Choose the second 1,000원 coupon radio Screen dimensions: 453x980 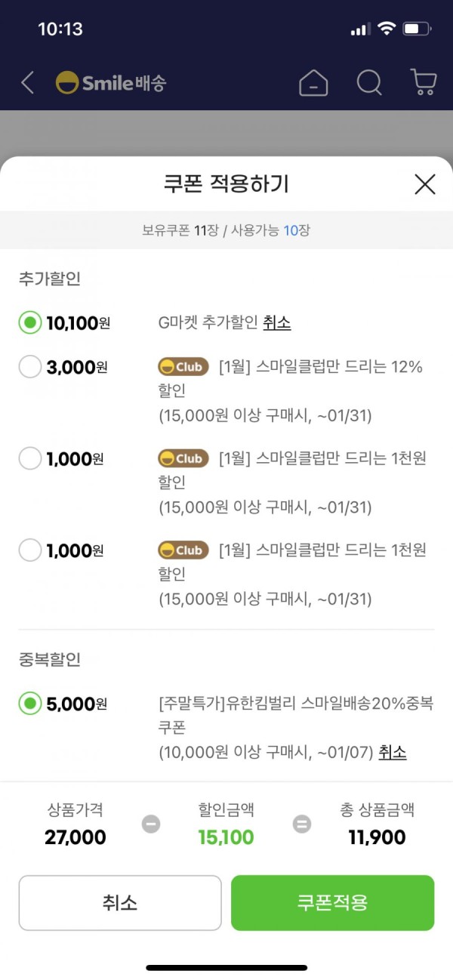coord(30,550)
